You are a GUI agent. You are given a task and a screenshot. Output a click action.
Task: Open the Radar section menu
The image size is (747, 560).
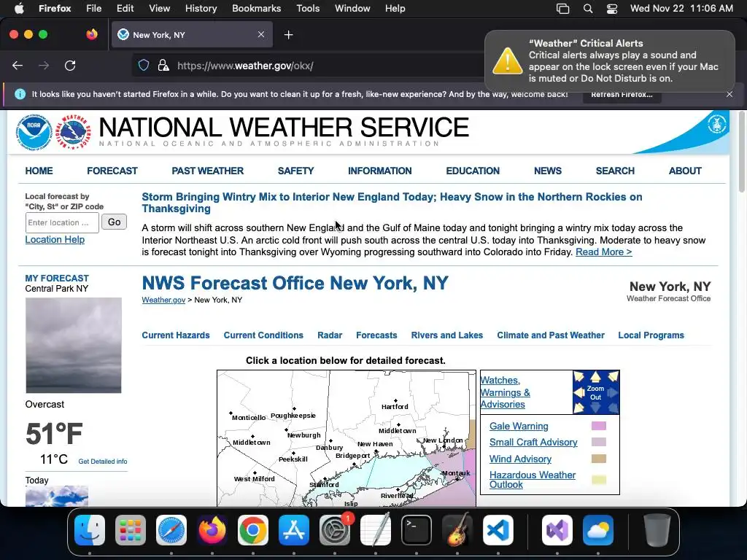click(330, 335)
